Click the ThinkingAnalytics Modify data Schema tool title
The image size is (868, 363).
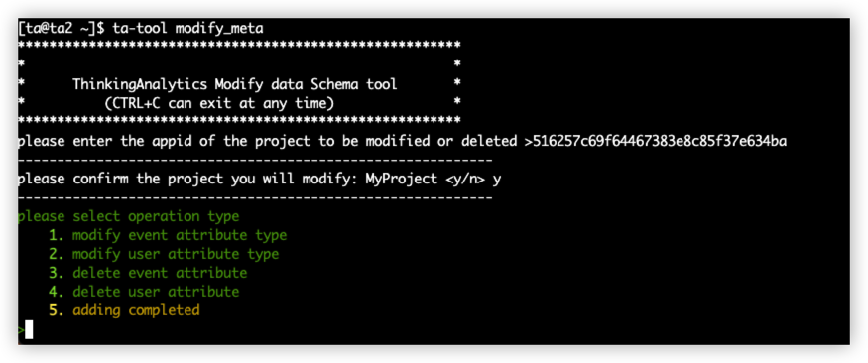pos(235,84)
